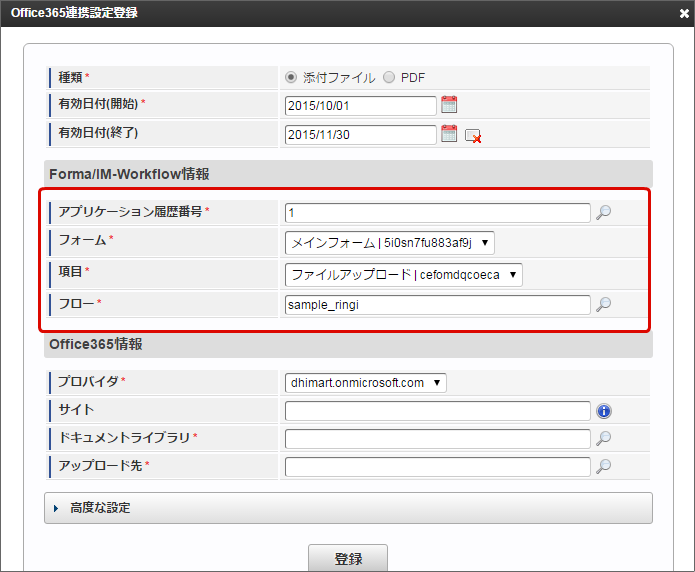Screen dimensions: 695x572
Task: Select the 添付ファイル radio option
Action: [291, 78]
